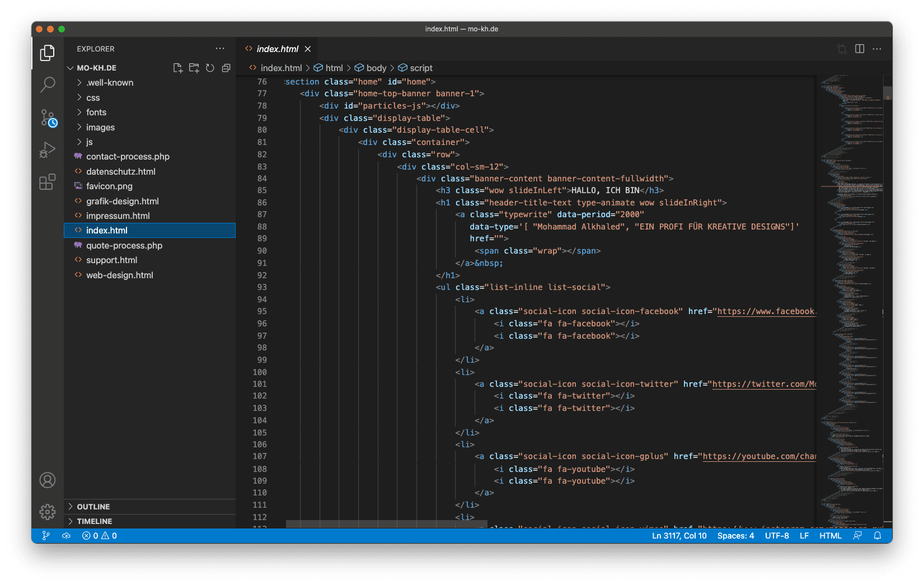924x585 pixels.
Task: Change end of line sequence LF
Action: point(804,536)
